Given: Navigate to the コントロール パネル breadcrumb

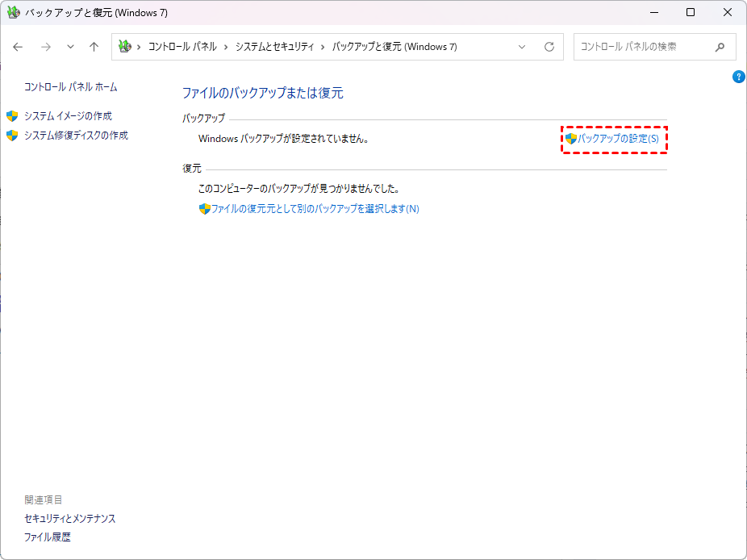Looking at the screenshot, I should click(182, 47).
